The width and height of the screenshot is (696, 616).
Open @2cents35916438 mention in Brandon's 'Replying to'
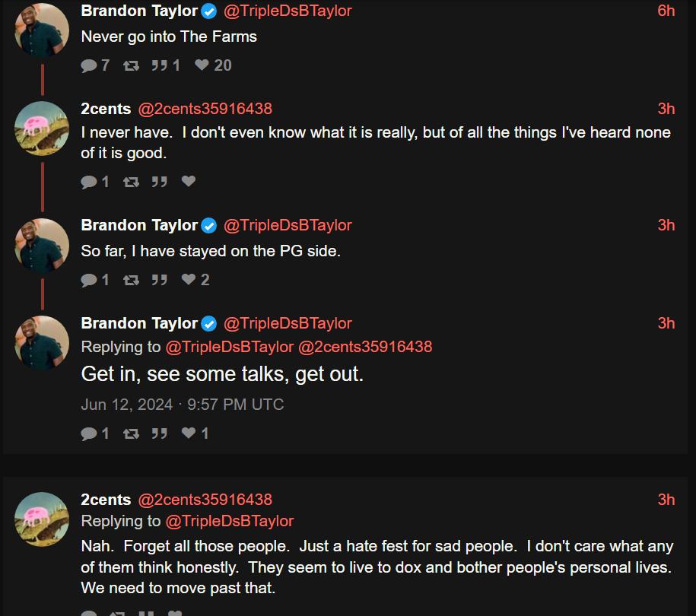click(365, 347)
